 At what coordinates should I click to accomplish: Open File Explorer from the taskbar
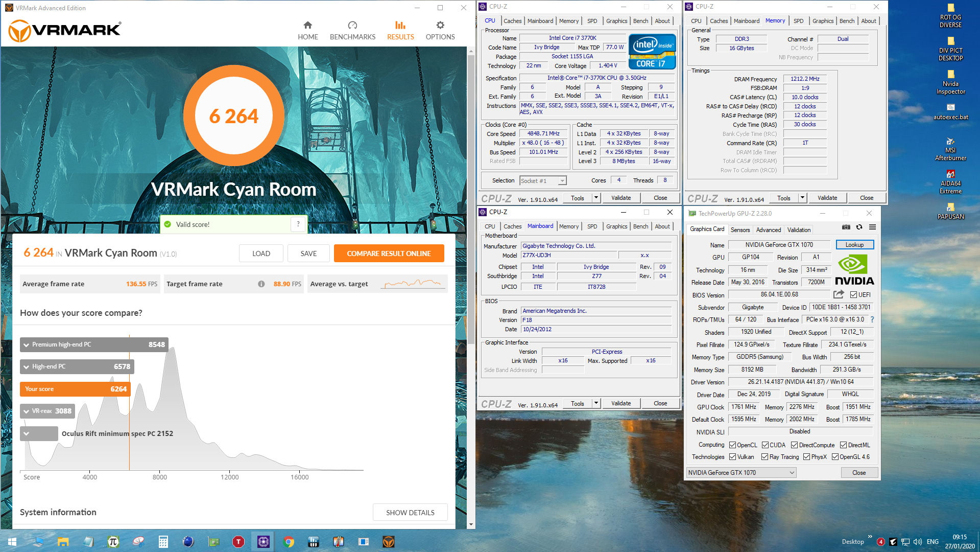pyautogui.click(x=63, y=542)
